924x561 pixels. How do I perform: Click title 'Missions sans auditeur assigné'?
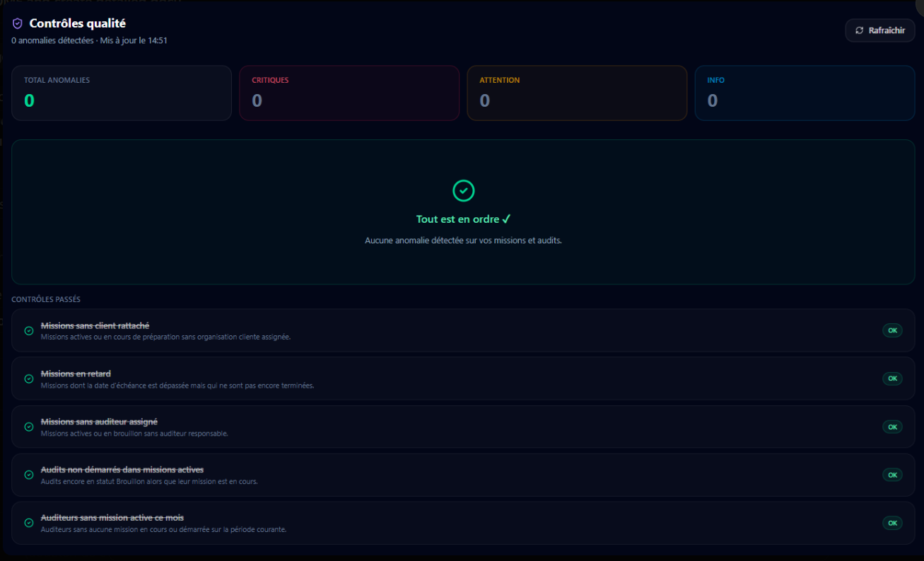pos(99,422)
